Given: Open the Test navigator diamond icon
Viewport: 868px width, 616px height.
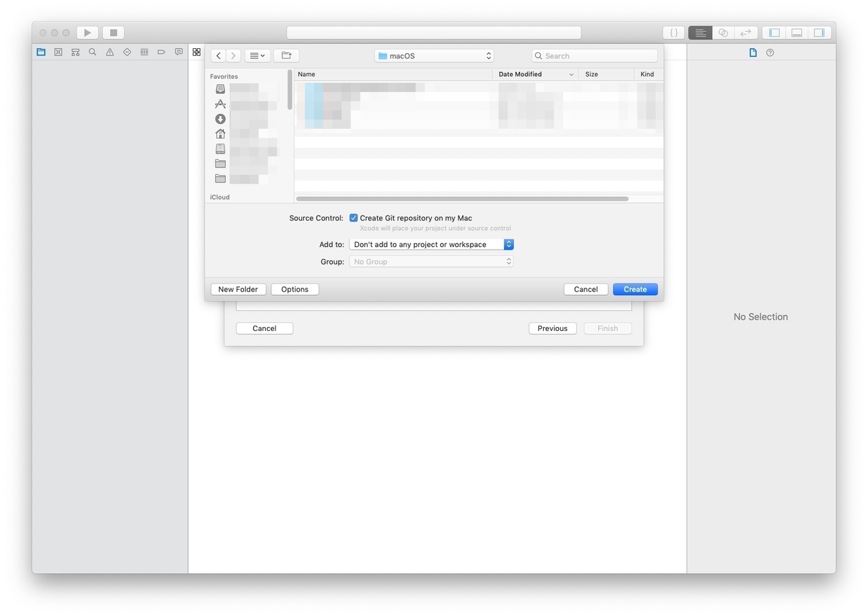Looking at the screenshot, I should point(127,52).
